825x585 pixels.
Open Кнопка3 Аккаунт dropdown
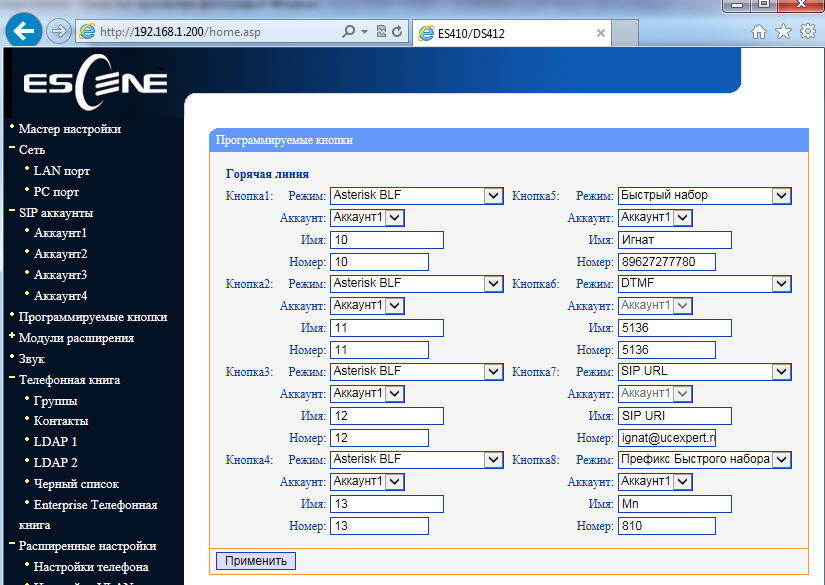(367, 393)
